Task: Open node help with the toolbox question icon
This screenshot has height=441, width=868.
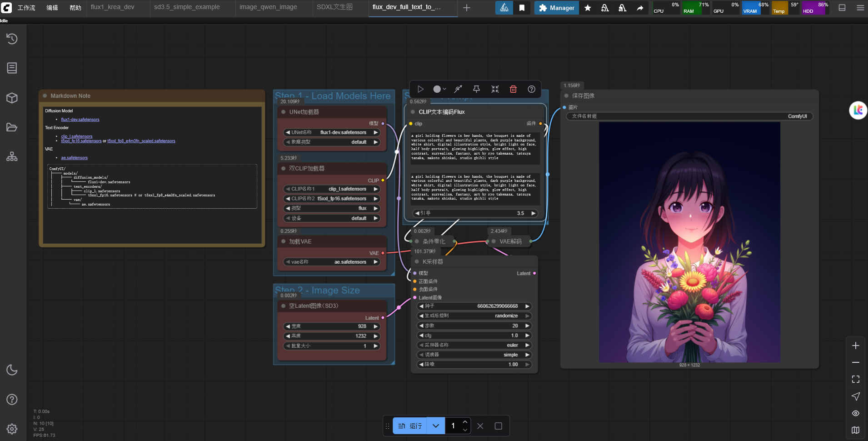Action: [531, 89]
